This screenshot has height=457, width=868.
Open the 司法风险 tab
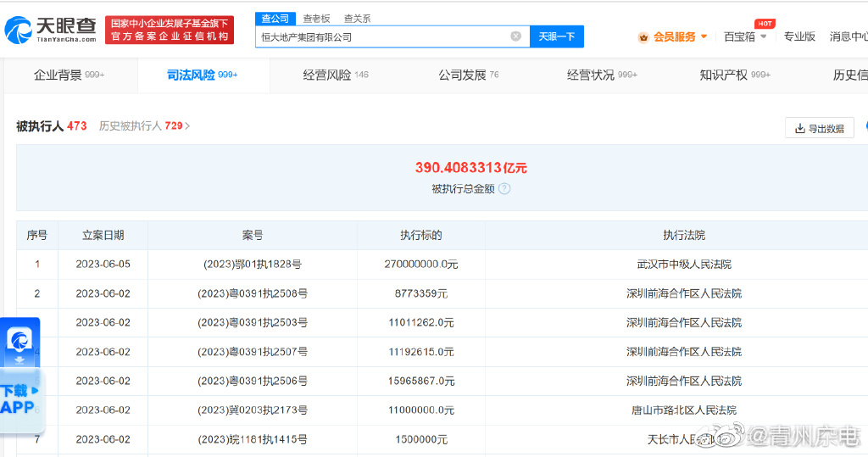pos(202,75)
